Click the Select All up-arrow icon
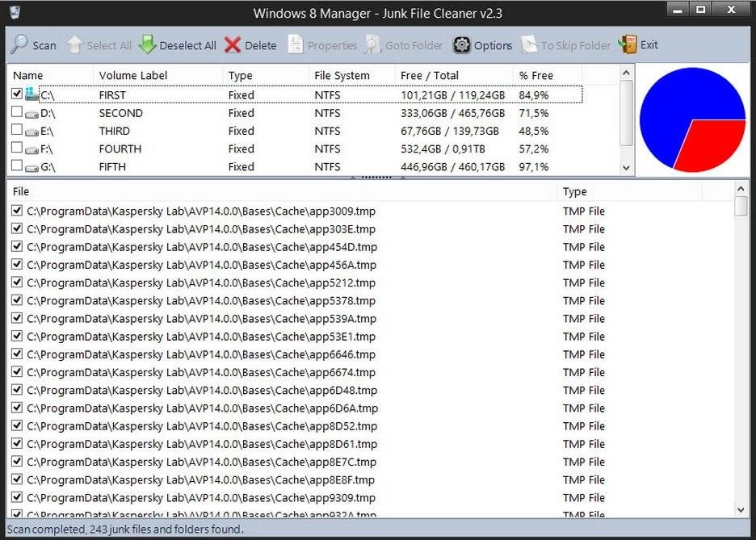 point(75,45)
